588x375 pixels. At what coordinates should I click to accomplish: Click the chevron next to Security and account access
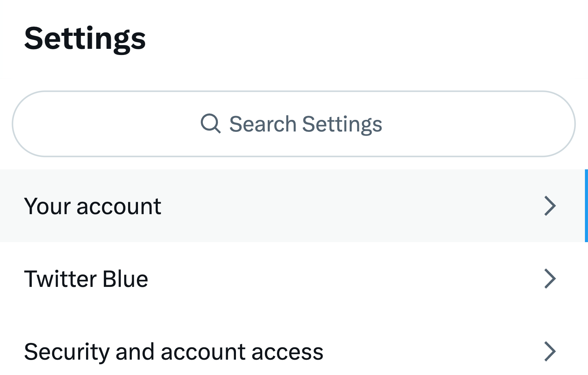550,351
